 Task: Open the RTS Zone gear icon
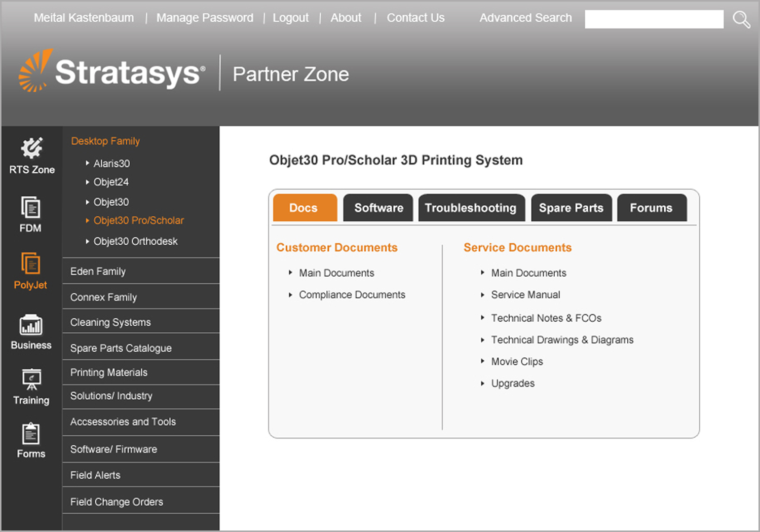click(31, 148)
